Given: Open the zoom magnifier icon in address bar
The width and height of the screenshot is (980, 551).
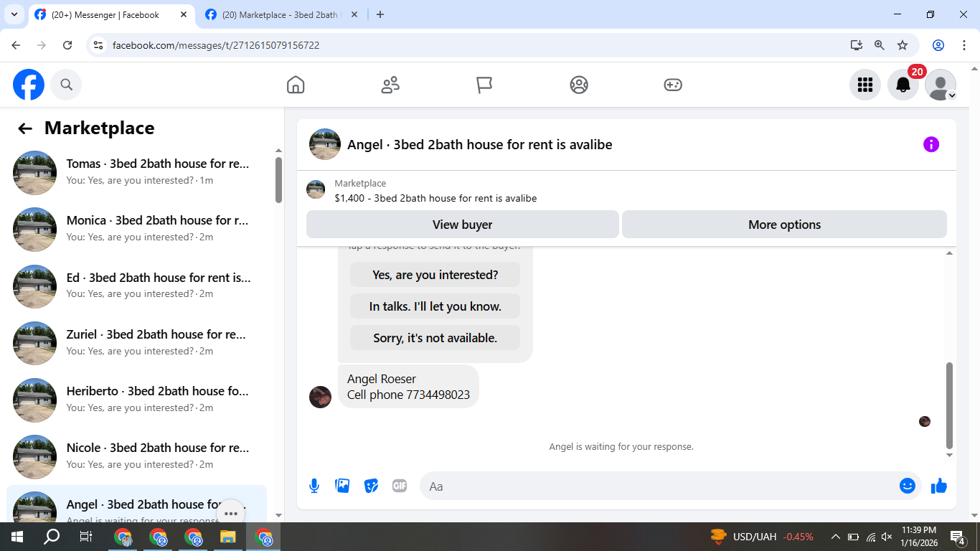Looking at the screenshot, I should [x=880, y=45].
